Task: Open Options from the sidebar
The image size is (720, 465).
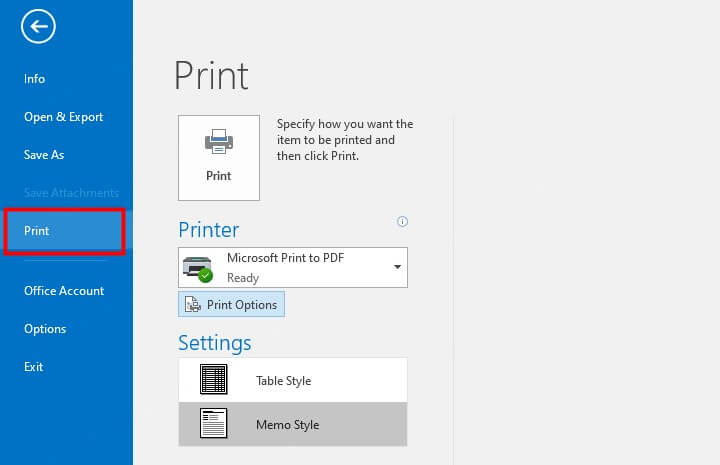Action: [x=45, y=329]
